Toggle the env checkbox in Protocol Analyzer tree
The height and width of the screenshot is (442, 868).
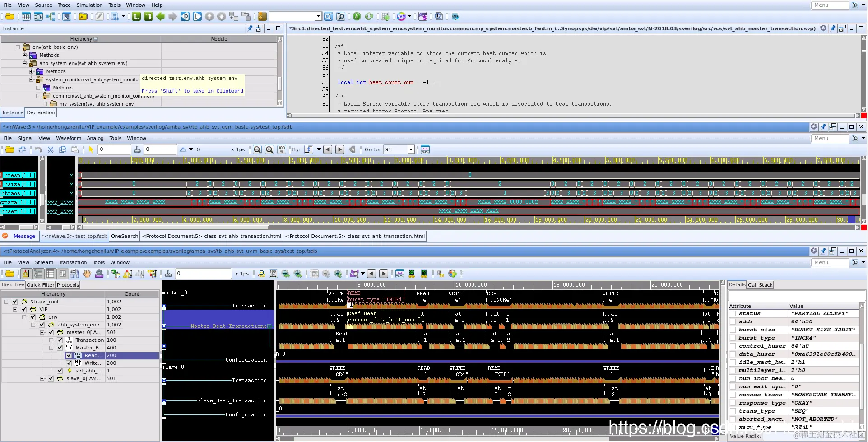(x=33, y=317)
